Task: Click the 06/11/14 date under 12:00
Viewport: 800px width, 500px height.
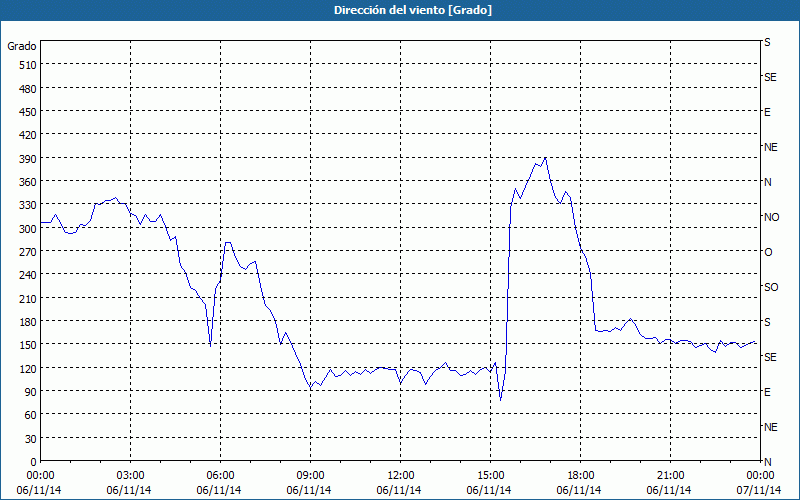Action: (x=399, y=490)
